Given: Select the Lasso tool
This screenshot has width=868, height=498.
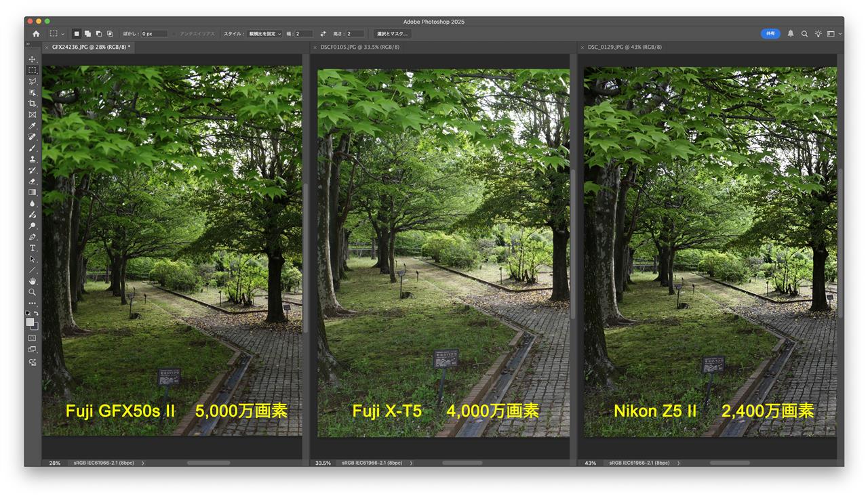Looking at the screenshot, I should click(x=32, y=81).
